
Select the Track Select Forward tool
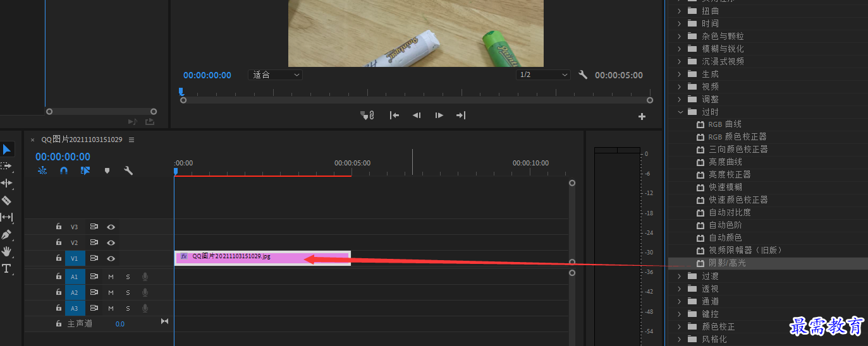point(6,166)
